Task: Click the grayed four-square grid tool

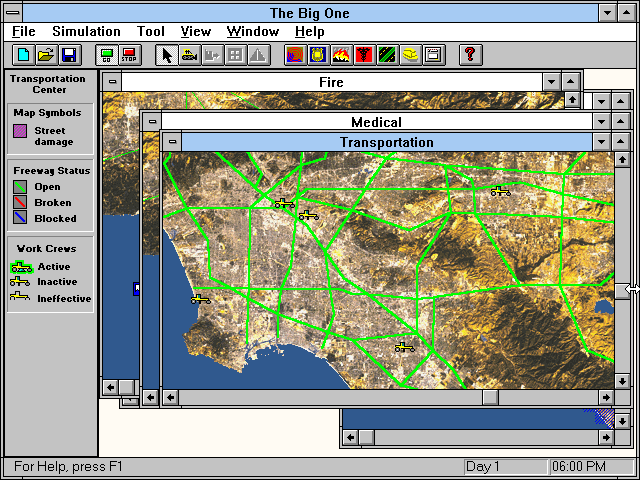Action: 235,55
